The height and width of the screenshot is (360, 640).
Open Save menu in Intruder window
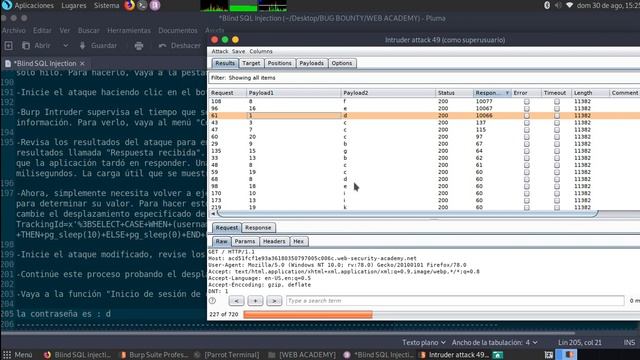pos(238,51)
